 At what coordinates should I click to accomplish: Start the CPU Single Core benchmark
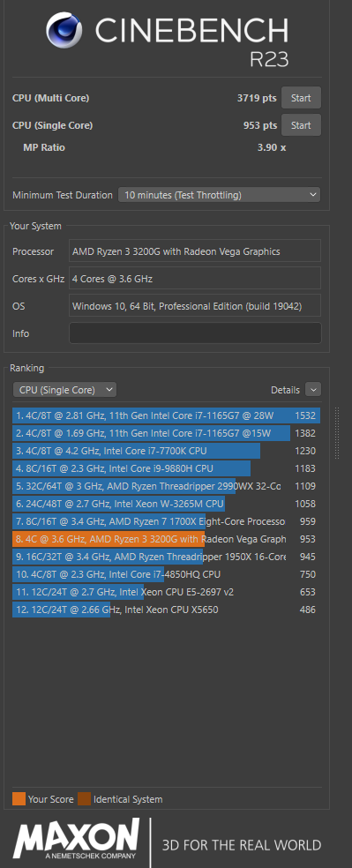tap(301, 125)
